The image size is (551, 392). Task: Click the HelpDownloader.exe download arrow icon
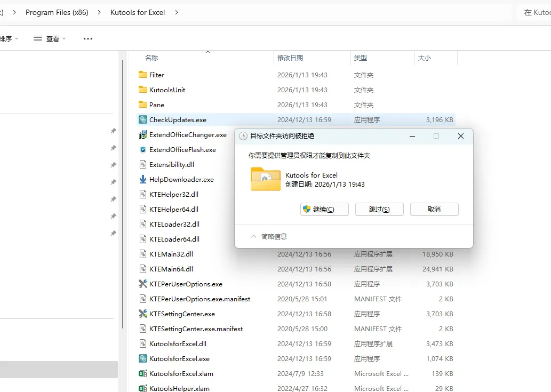[x=142, y=180]
